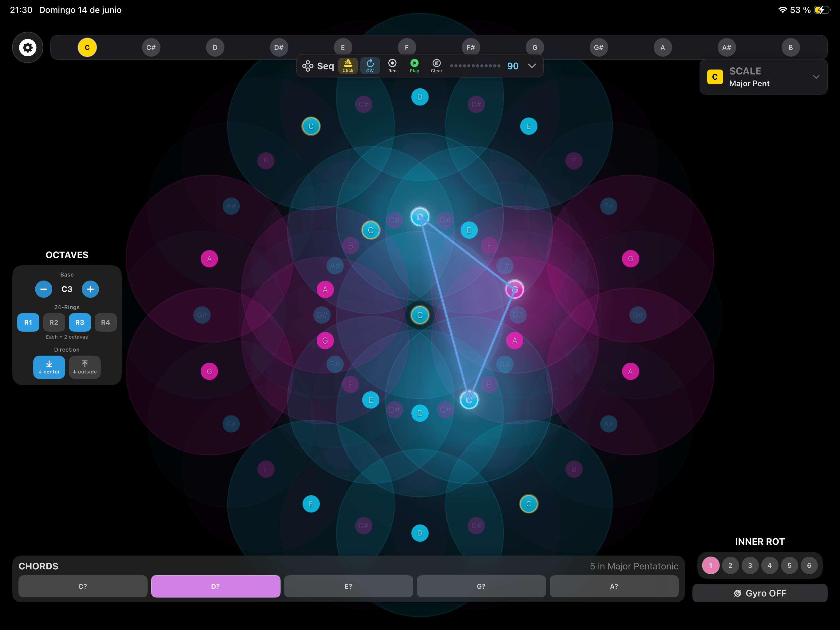Select root note B in top bar
This screenshot has width=840, height=630.
coord(790,47)
